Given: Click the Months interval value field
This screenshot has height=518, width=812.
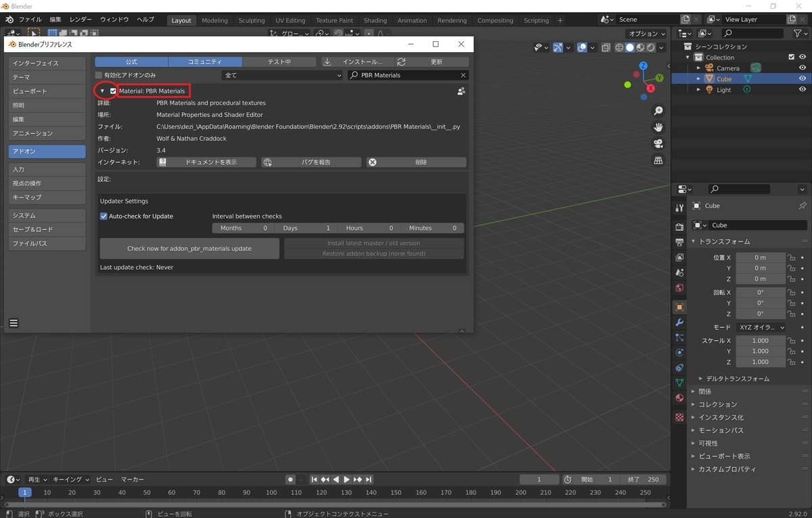Looking at the screenshot, I should tap(244, 228).
